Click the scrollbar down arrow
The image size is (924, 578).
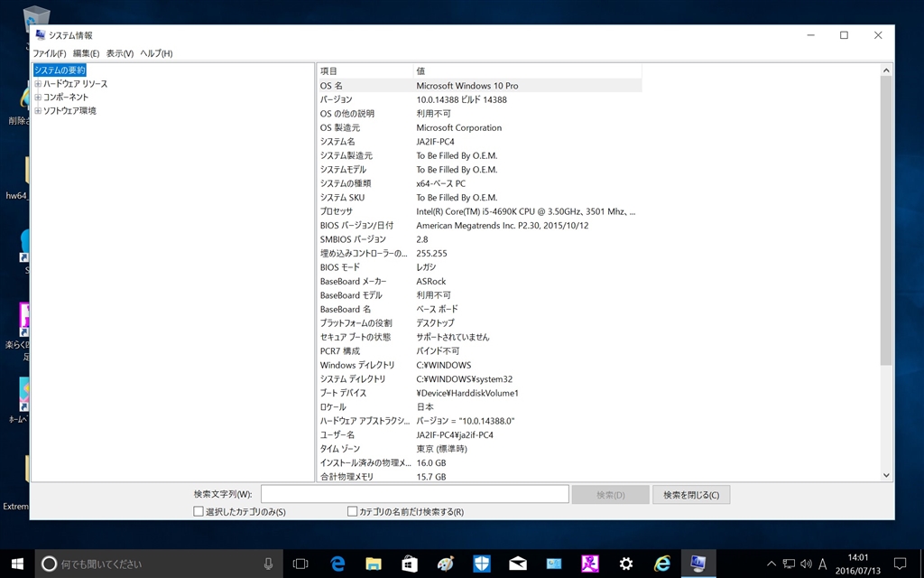[x=886, y=475]
